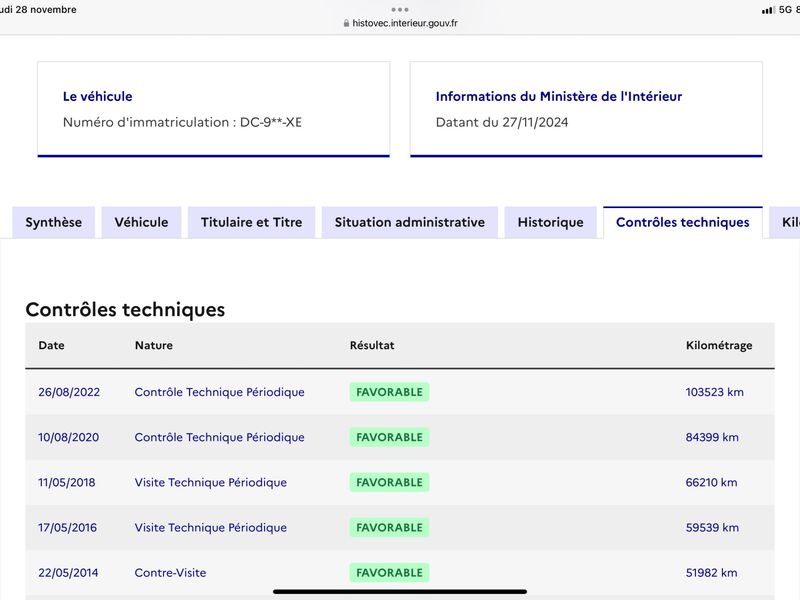Tap the 5G network indicator
Screen dimensions: 800x600
tap(785, 9)
